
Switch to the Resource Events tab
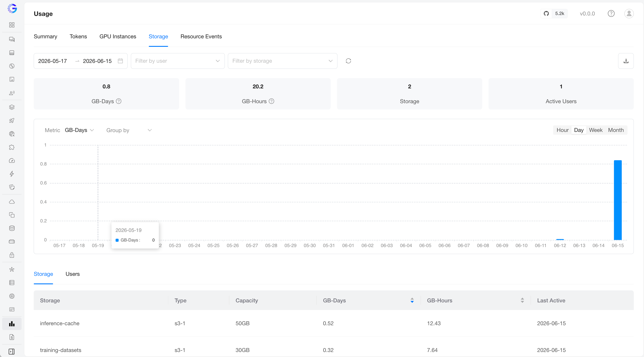coord(201,36)
